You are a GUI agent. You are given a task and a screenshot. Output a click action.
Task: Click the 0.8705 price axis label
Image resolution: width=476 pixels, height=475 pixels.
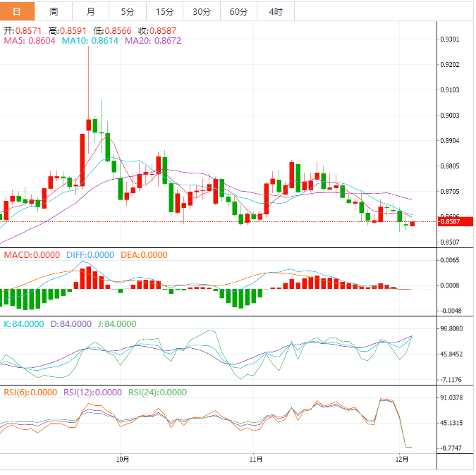450,192
